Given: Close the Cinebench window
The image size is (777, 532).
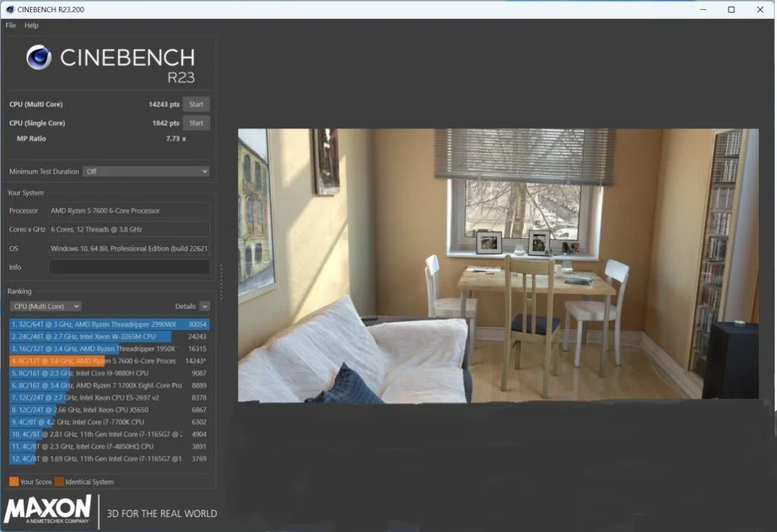Looking at the screenshot, I should click(x=760, y=9).
